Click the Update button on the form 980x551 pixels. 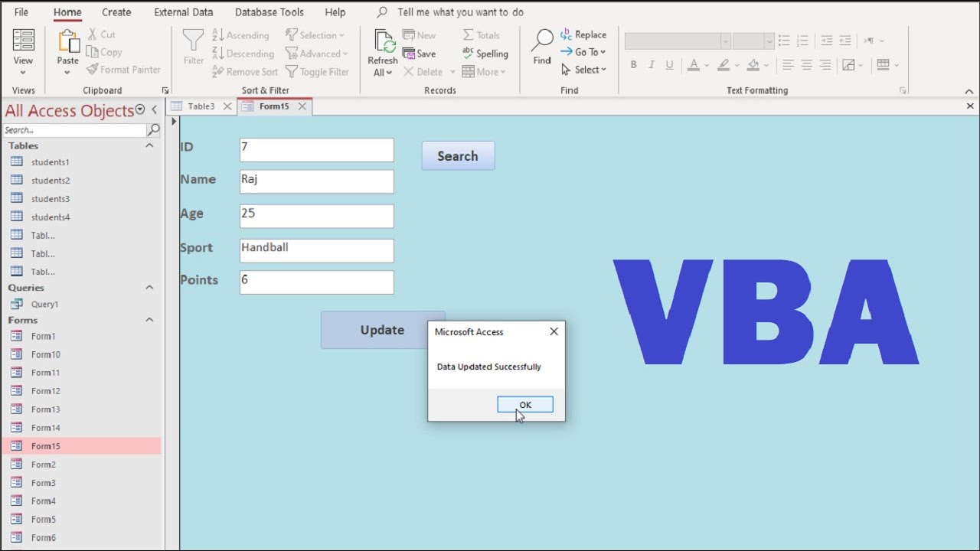point(382,330)
